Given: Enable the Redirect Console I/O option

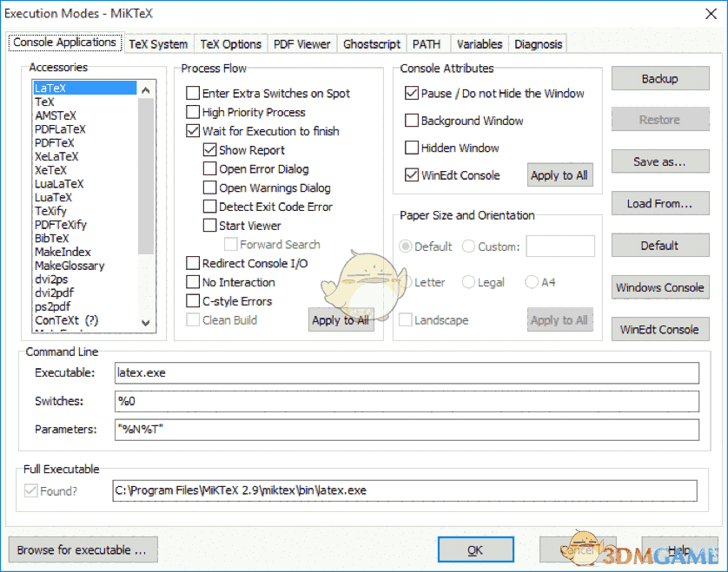Looking at the screenshot, I should point(194,263).
